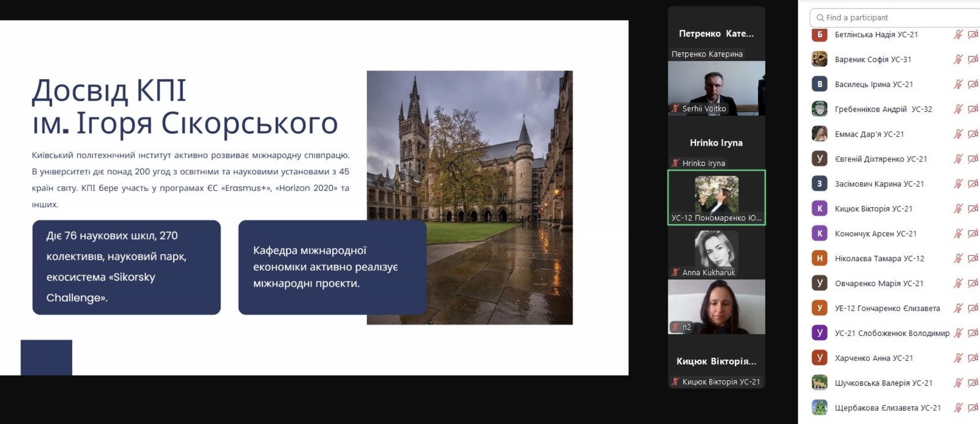Click participant name Харченко Анна УС-21
Image resolution: width=980 pixels, height=424 pixels.
tap(874, 358)
